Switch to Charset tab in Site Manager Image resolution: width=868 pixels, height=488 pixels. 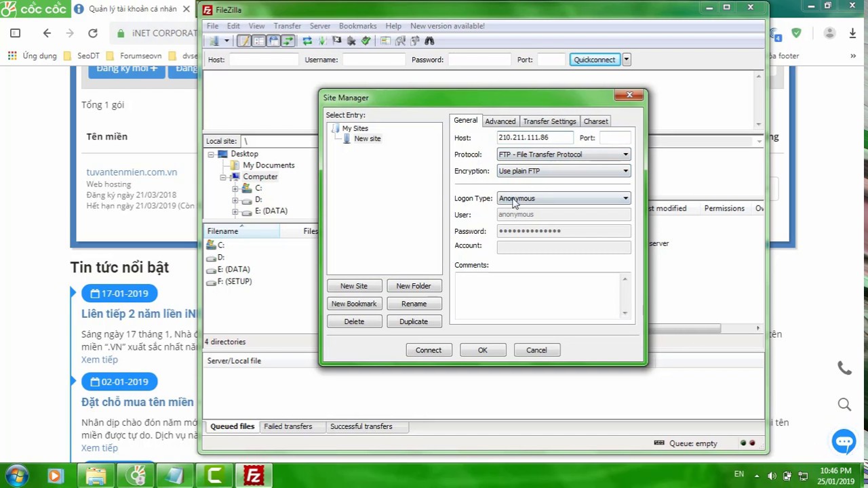click(595, 121)
